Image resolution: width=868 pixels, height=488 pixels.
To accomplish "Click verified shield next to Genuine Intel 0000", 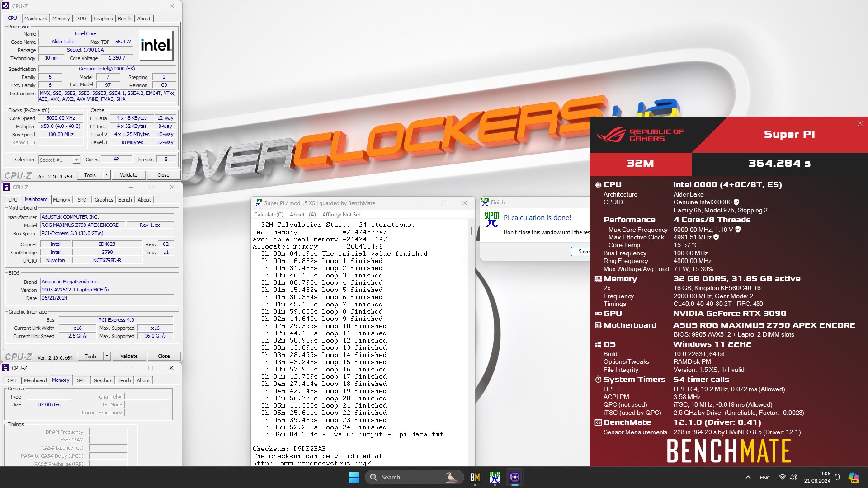I will tap(736, 202).
